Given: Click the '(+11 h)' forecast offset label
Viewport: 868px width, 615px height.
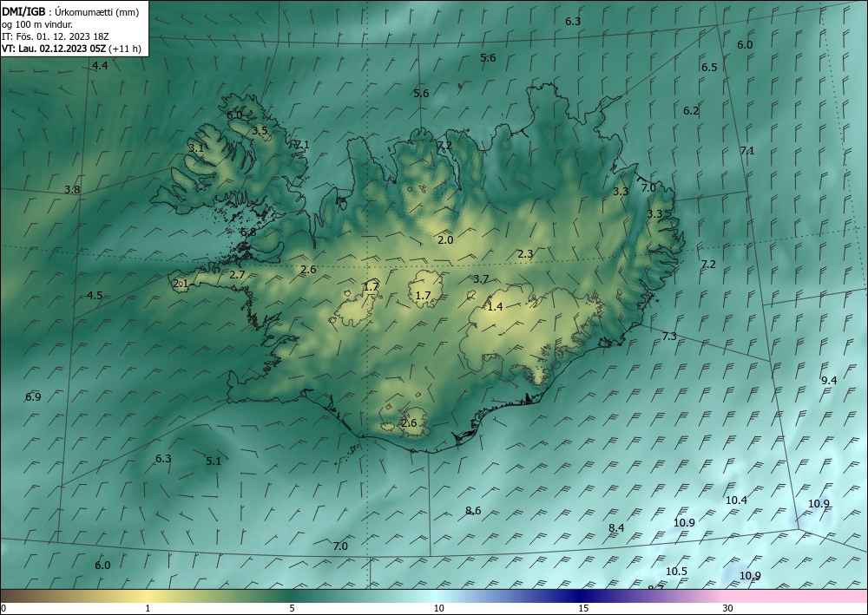Looking at the screenshot, I should 125,49.
